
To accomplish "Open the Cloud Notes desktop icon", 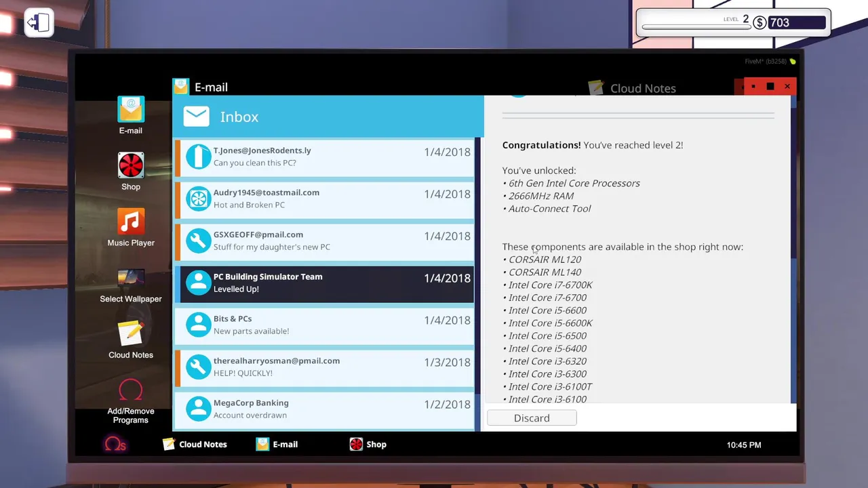I will tap(131, 340).
